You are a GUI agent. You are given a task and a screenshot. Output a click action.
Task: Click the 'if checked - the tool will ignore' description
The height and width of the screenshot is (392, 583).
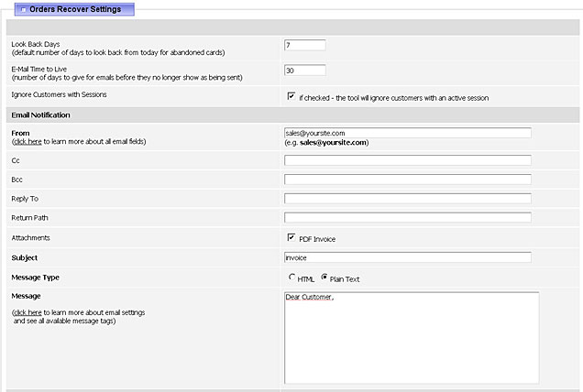[x=394, y=98]
